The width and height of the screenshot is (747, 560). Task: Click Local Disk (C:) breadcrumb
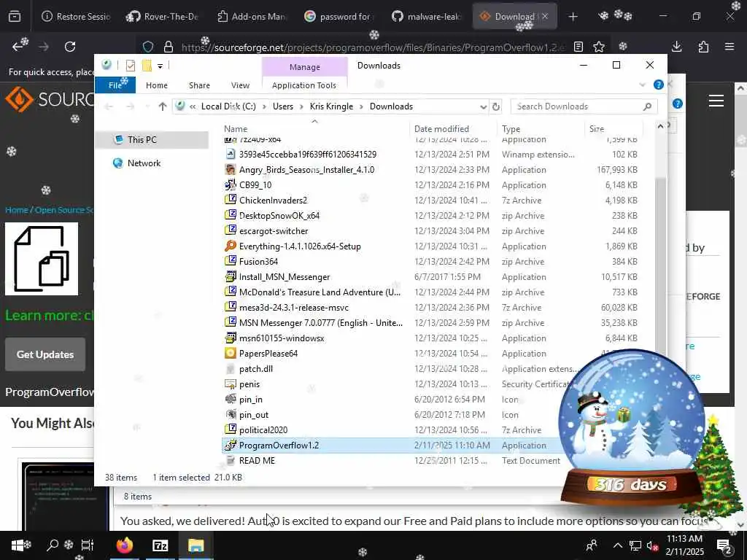click(x=228, y=106)
